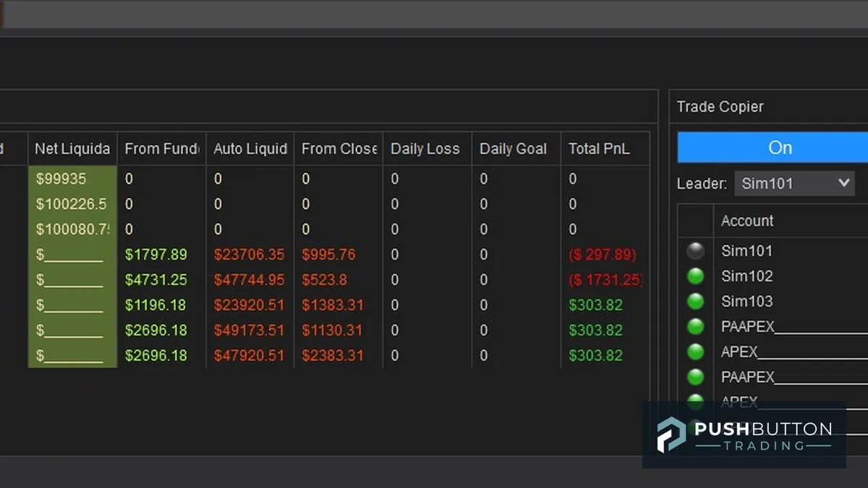This screenshot has width=868, height=488.
Task: Click the Total PnL 0 in the $99935 row
Action: click(573, 179)
